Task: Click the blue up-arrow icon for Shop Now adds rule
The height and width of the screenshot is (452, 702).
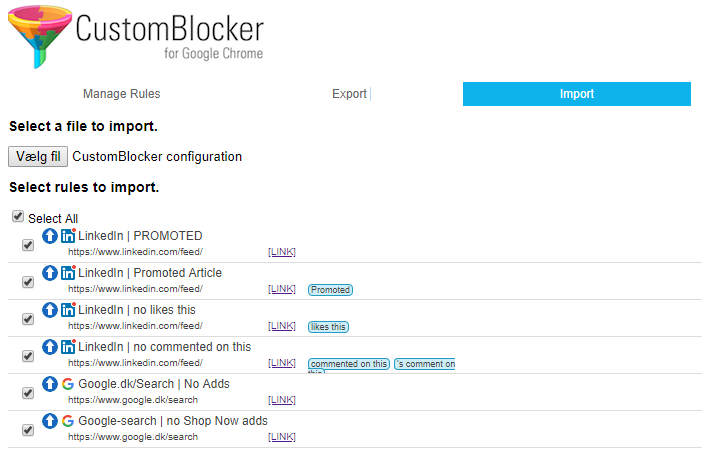Action: coord(50,421)
